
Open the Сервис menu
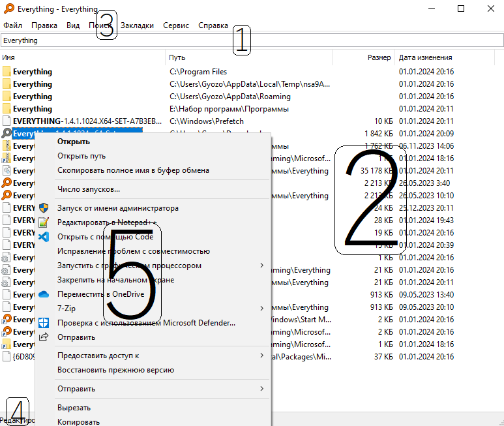coord(176,25)
